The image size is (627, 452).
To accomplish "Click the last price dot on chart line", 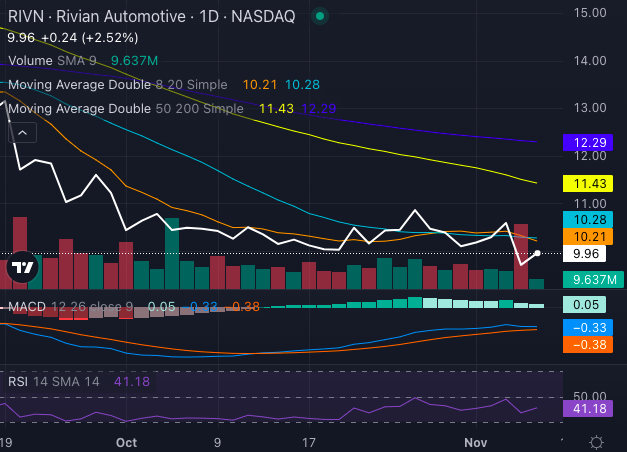I will [538, 253].
